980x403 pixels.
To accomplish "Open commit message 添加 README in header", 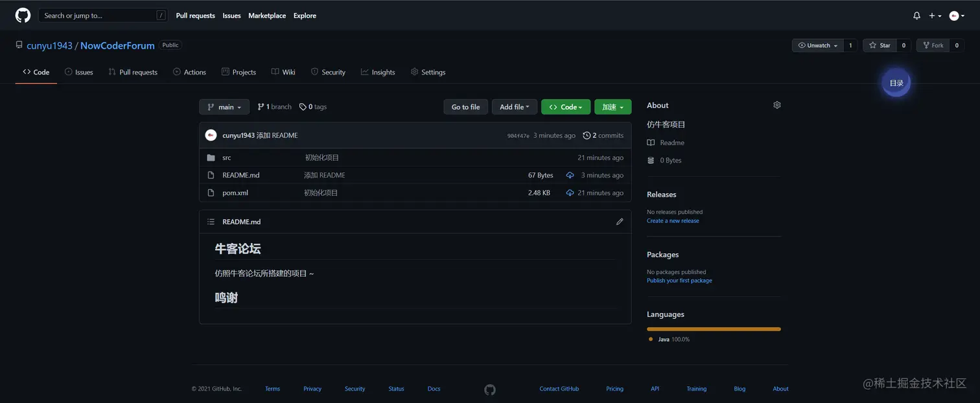I will 277,135.
